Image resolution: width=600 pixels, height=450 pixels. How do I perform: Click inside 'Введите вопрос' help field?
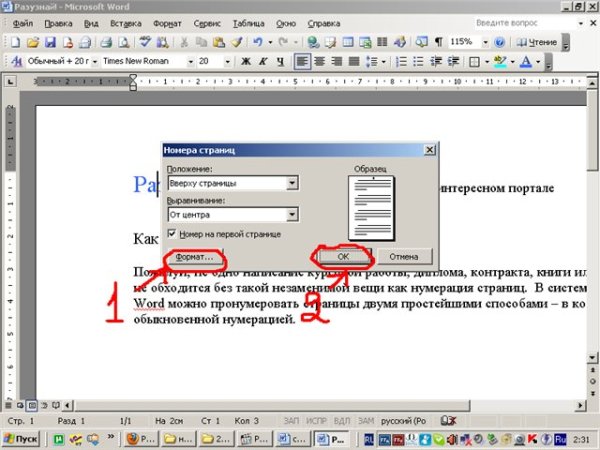[x=525, y=23]
